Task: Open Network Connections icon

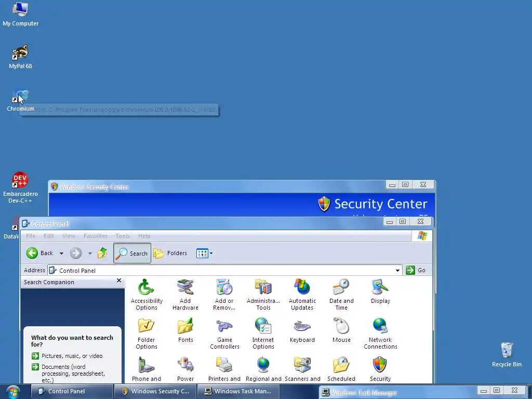Action: (380, 333)
